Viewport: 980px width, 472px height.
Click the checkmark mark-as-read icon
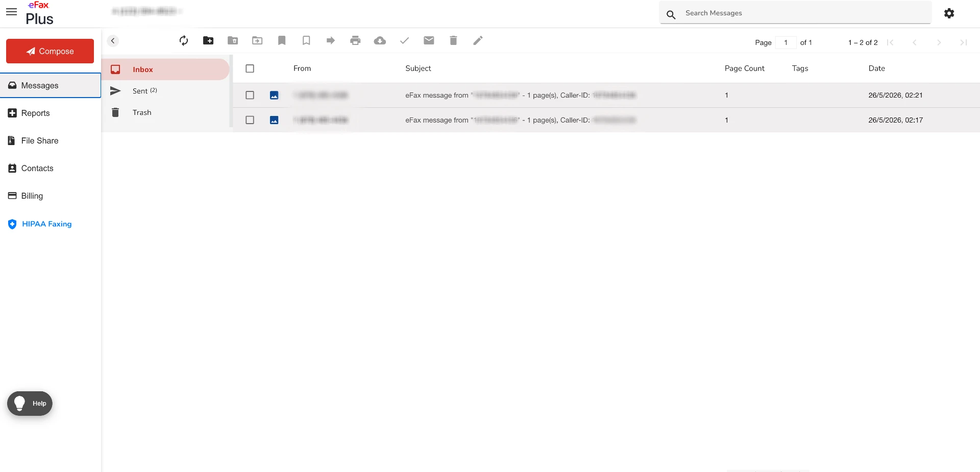[x=404, y=41]
